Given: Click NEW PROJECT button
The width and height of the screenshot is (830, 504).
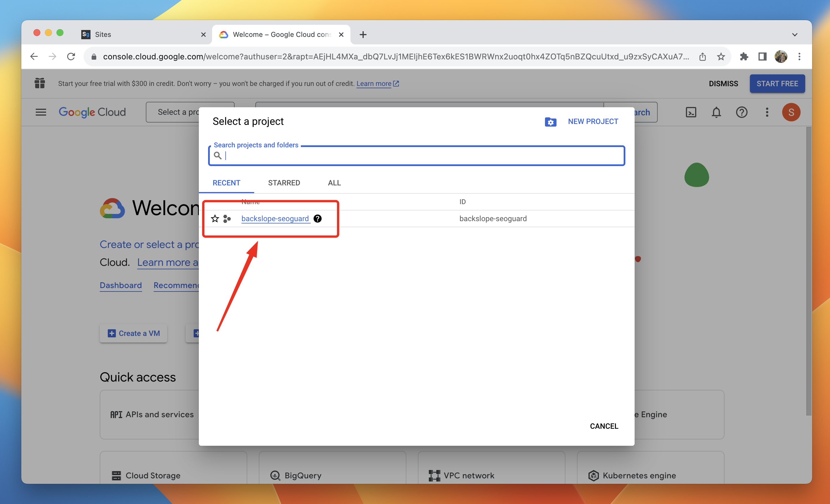Looking at the screenshot, I should pyautogui.click(x=593, y=122).
